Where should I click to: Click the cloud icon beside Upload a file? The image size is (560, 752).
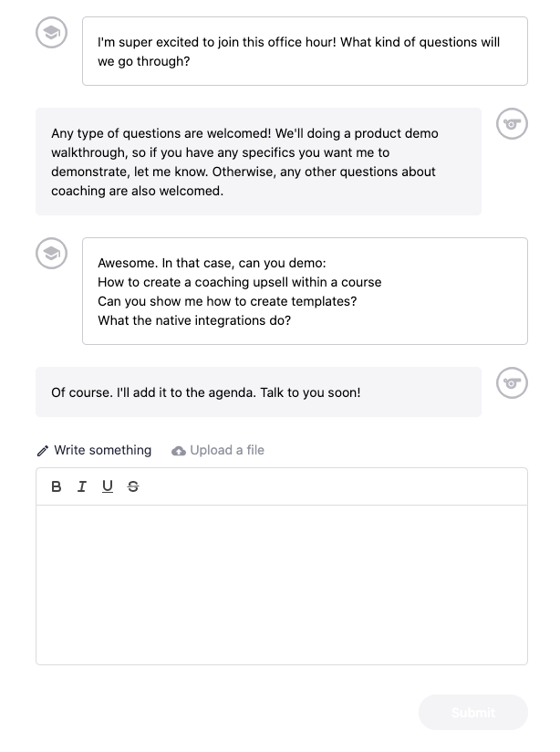[179, 450]
